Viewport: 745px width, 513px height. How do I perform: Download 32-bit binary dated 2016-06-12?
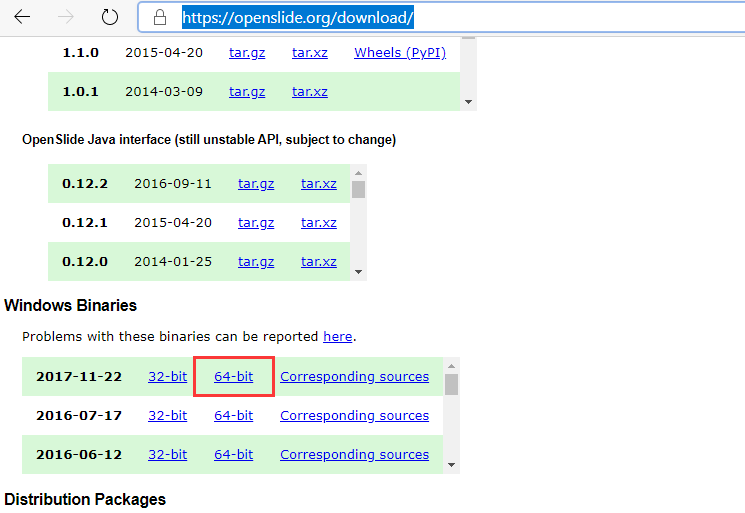[168, 454]
